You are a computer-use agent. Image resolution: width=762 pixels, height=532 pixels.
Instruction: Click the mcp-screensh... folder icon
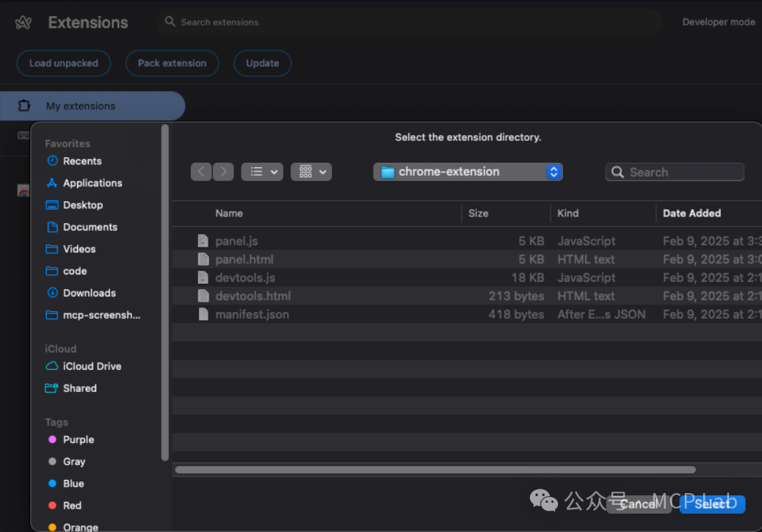point(51,315)
